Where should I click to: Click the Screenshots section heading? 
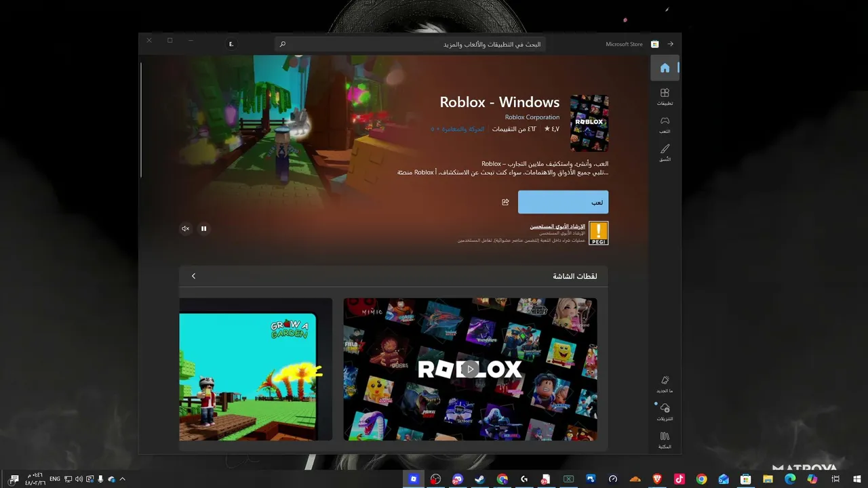pyautogui.click(x=575, y=277)
